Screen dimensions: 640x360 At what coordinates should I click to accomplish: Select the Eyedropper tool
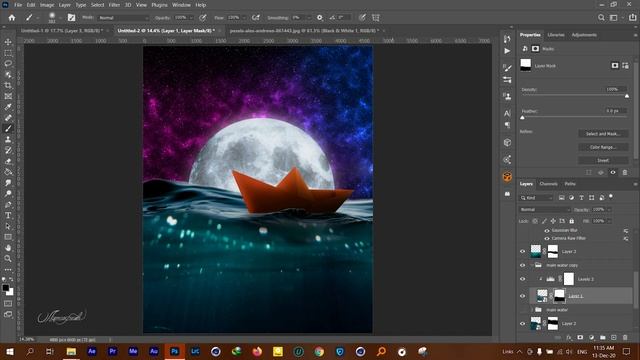point(8,107)
